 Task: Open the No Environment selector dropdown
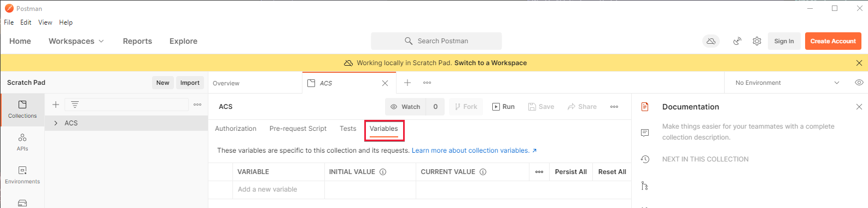(x=787, y=83)
